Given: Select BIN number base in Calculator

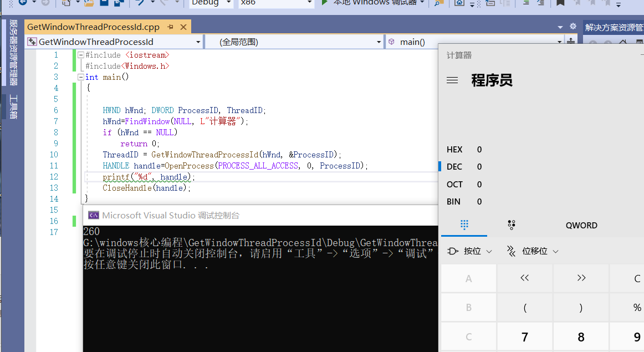Looking at the screenshot, I should (464, 202).
